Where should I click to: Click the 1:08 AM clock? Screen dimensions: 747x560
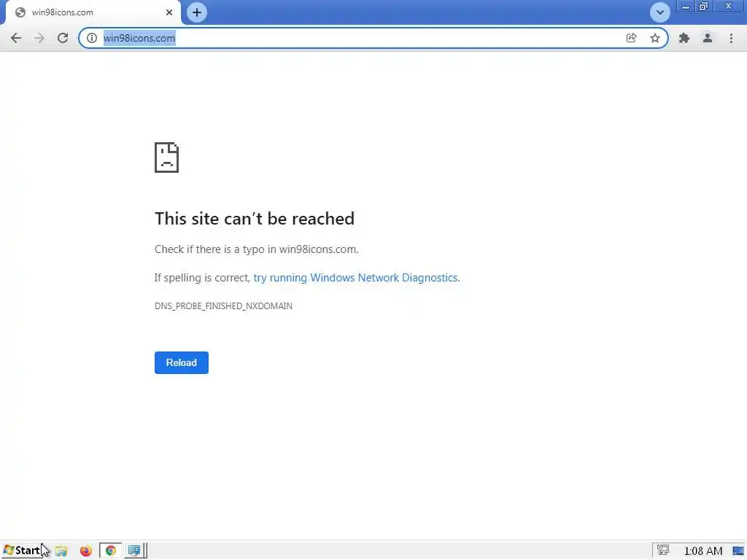click(703, 551)
